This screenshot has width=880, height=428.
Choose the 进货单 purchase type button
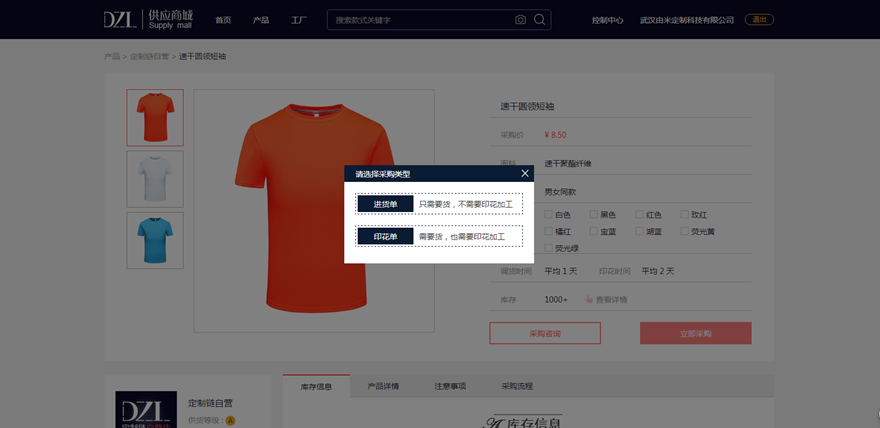385,204
